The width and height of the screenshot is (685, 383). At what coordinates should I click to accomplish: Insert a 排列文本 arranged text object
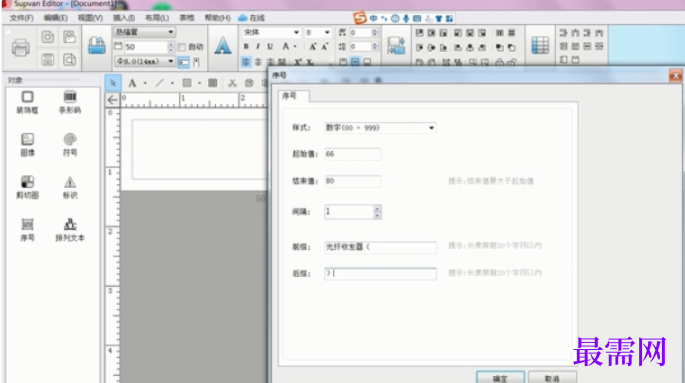pos(70,230)
